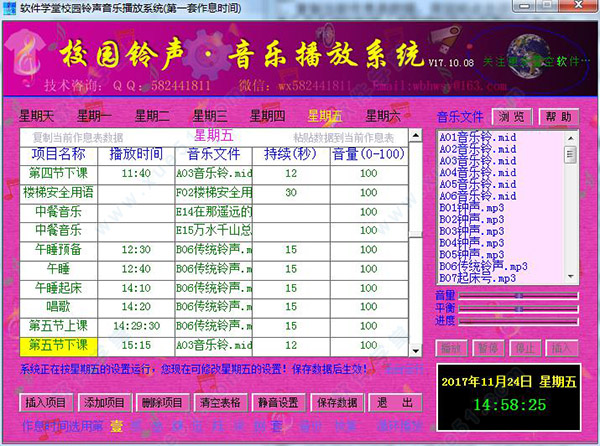Select B03钟声.mp3 in the music list
This screenshot has height=446, width=600.
click(471, 231)
